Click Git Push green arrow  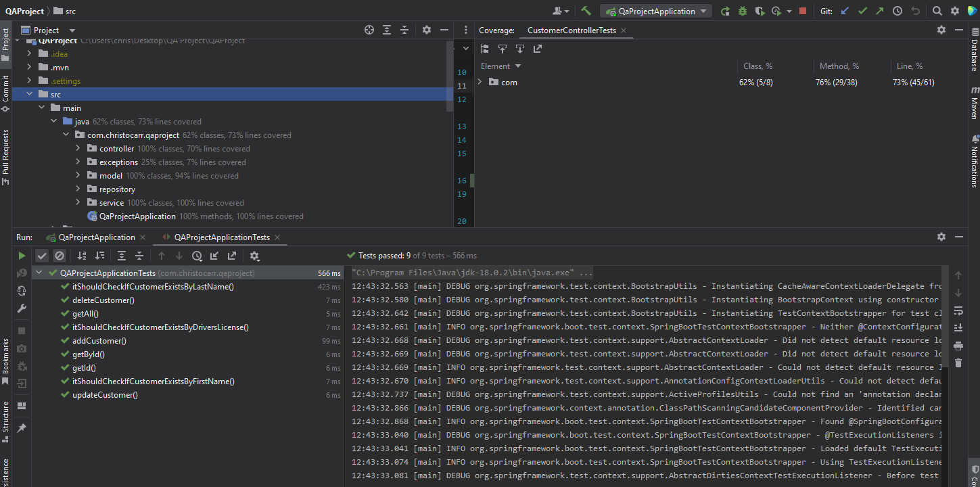tap(879, 11)
